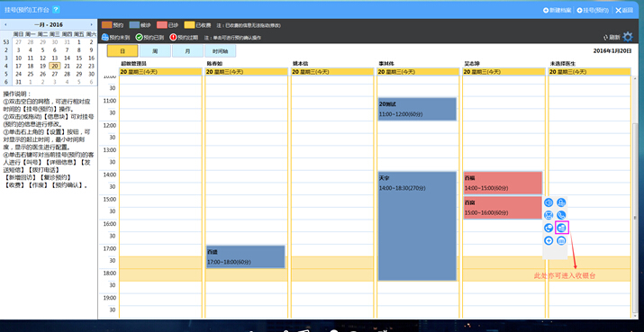The image size is (644, 332).
Task: Click the red 预约过期 status icon
Action: pyautogui.click(x=173, y=38)
